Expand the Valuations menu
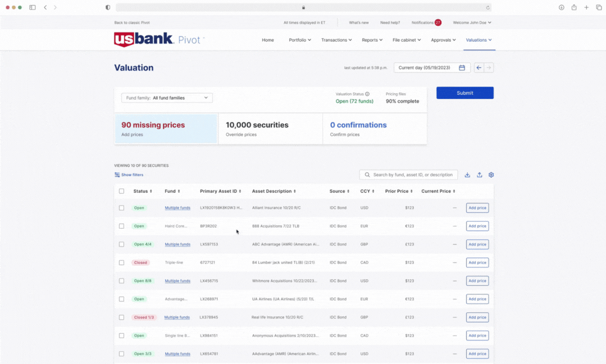606x364 pixels. click(479, 40)
